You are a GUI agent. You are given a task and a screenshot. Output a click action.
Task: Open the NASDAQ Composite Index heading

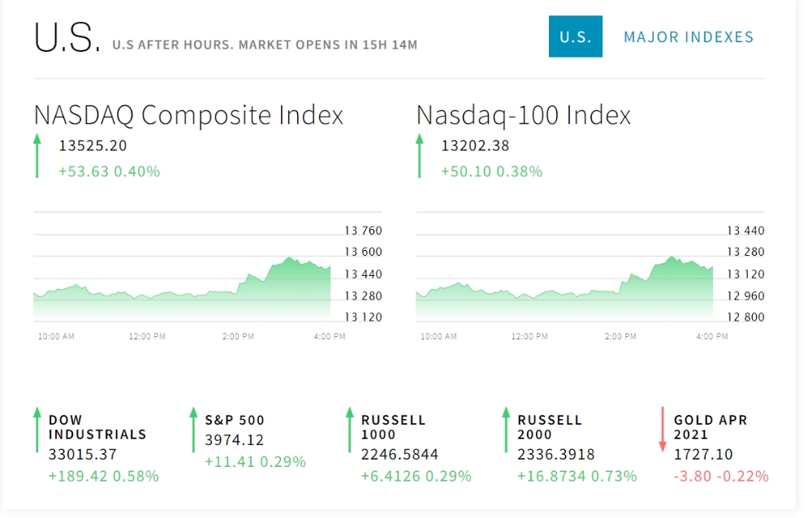(188, 115)
